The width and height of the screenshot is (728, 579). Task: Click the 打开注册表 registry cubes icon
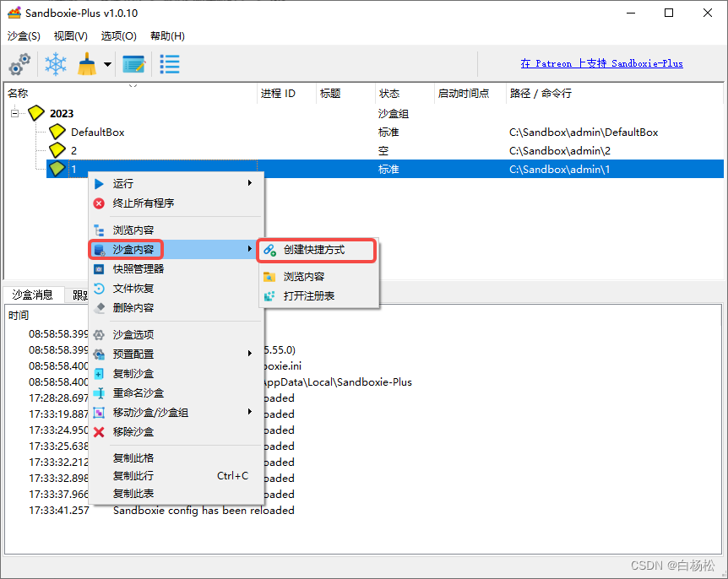click(x=269, y=296)
